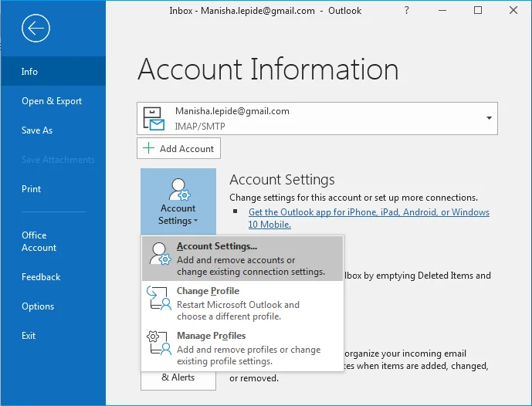Open Outlook Options
532x406 pixels.
pyautogui.click(x=53, y=306)
